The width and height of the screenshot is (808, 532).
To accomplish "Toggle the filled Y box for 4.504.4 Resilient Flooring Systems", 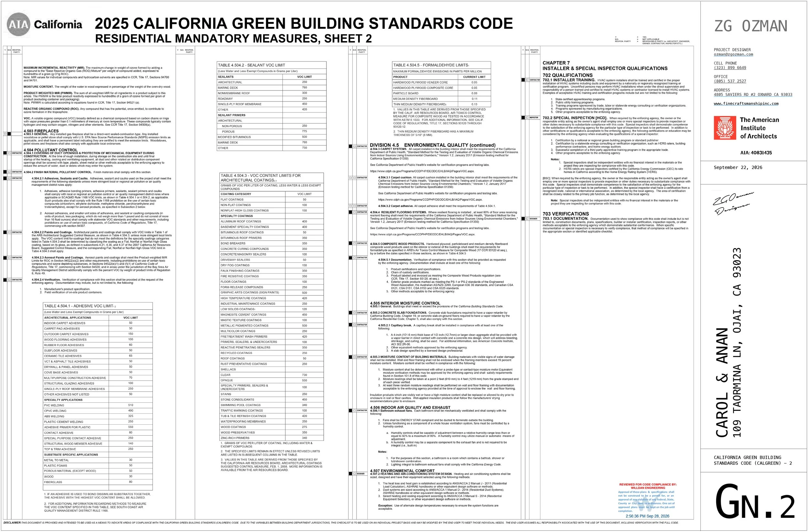I will click(x=350, y=212).
